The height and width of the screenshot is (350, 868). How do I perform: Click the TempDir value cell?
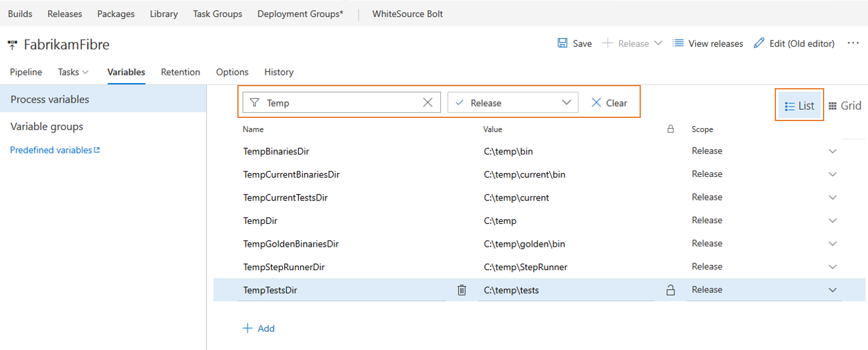(500, 221)
